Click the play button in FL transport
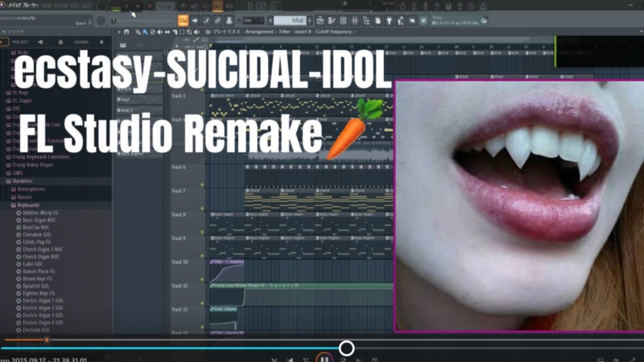The image size is (644, 362). 127,6
